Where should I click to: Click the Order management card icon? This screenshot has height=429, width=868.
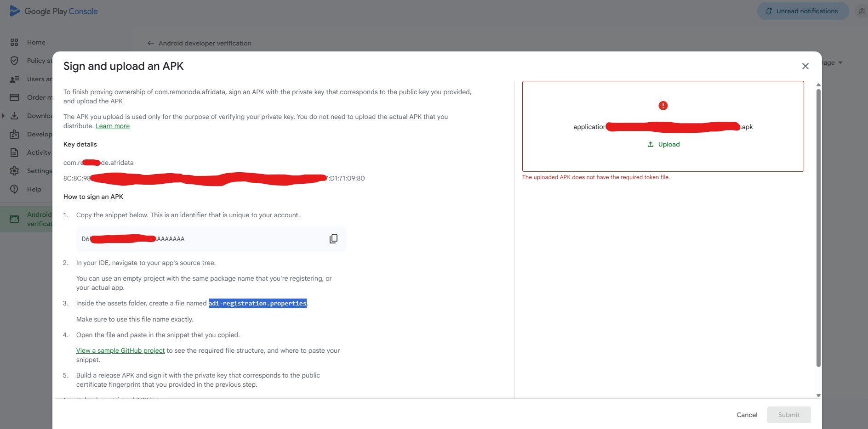(x=14, y=97)
